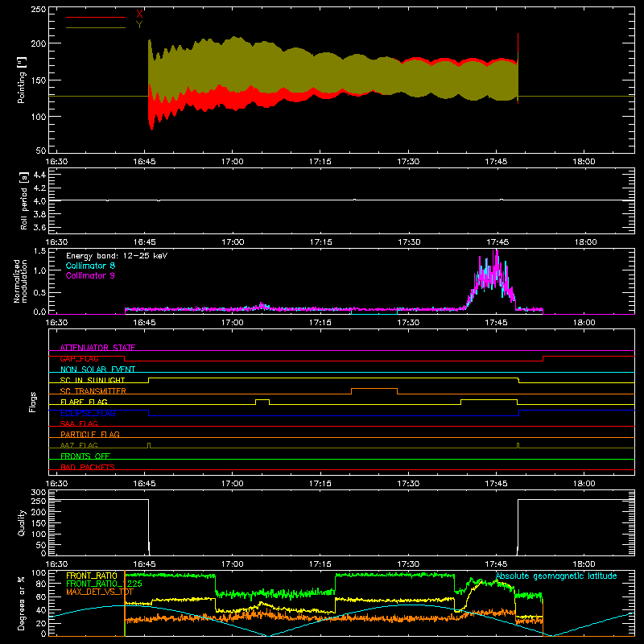Image resolution: width=644 pixels, height=644 pixels.
Task: Click the Pointing axis title
Action: coord(22,80)
